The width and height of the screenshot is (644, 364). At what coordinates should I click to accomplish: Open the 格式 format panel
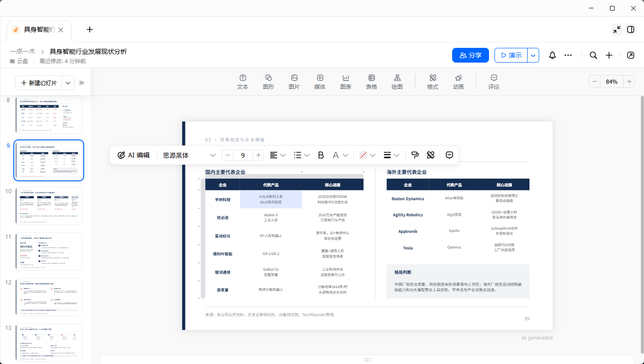[x=432, y=82]
